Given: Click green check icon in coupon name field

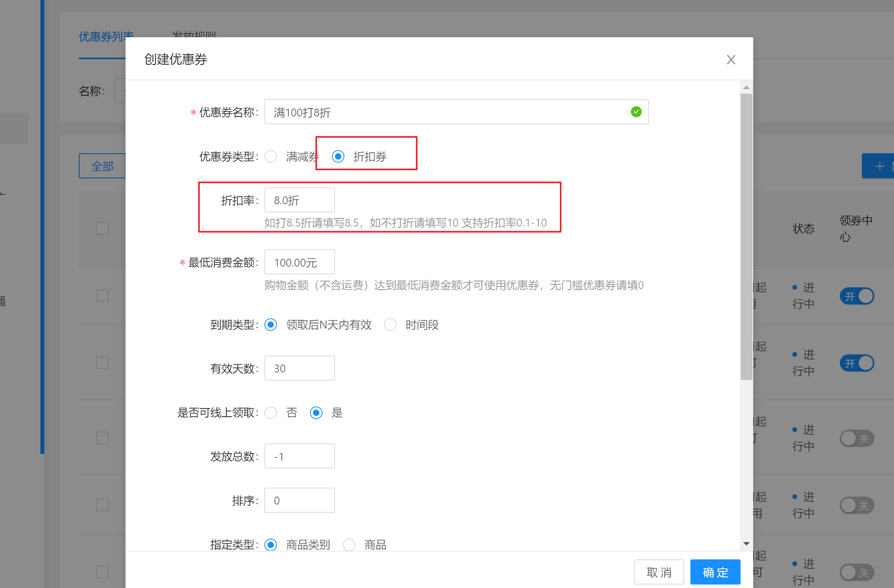Looking at the screenshot, I should coord(636,112).
